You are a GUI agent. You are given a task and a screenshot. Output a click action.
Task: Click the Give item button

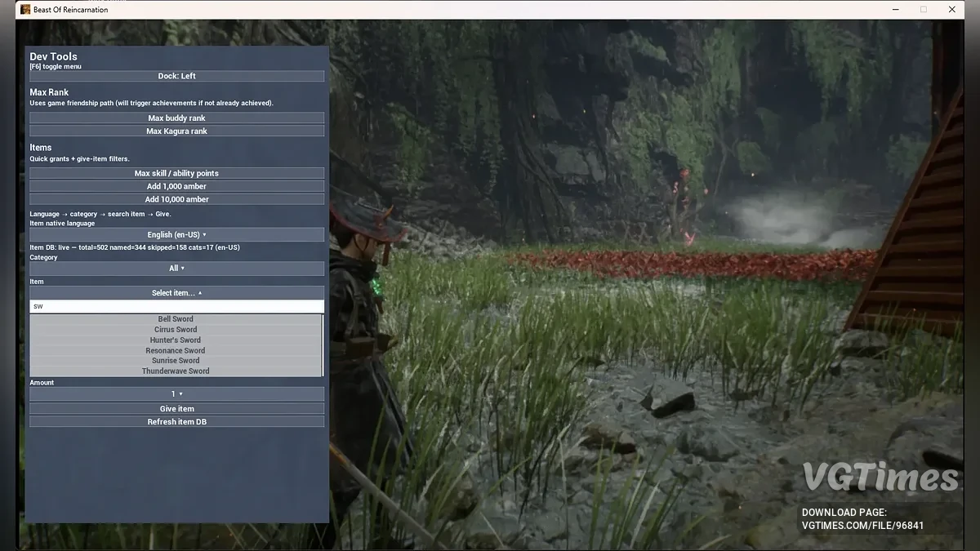(177, 409)
